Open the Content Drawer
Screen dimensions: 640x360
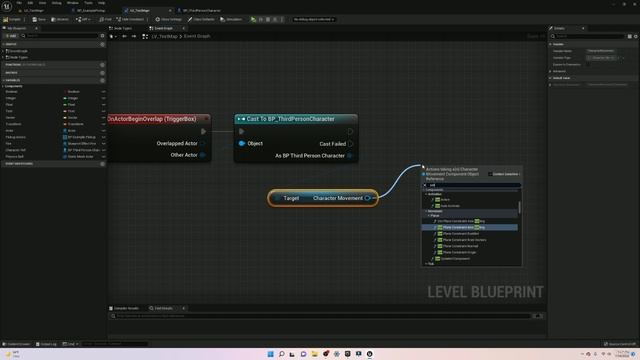point(16,344)
